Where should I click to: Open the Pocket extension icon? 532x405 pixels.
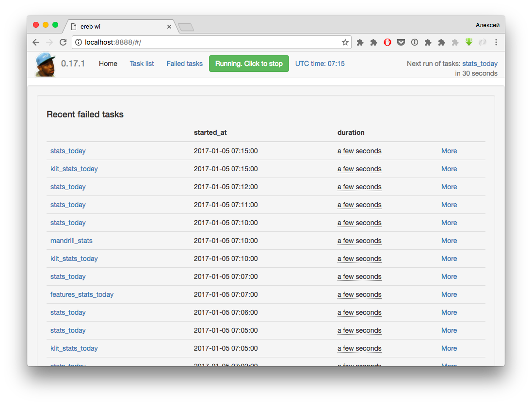click(401, 42)
